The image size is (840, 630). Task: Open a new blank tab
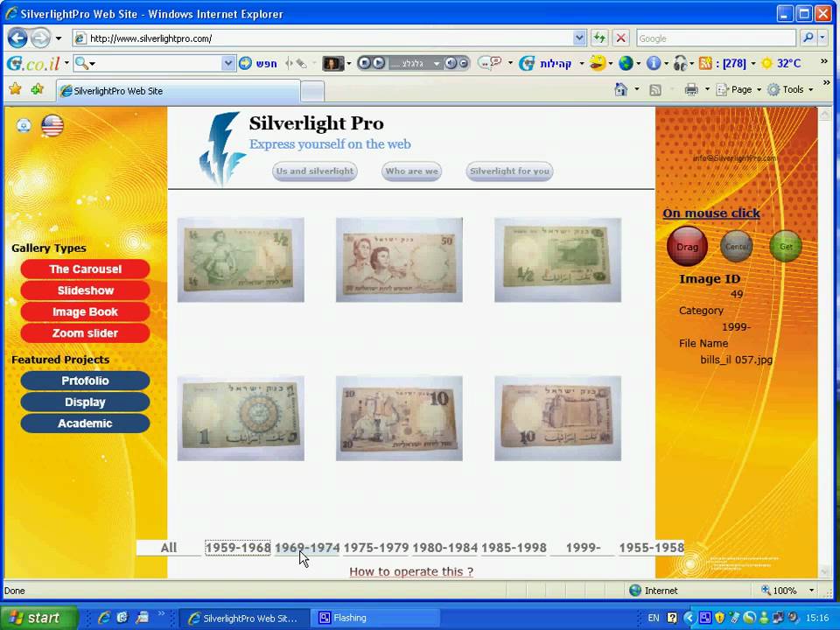pos(312,92)
